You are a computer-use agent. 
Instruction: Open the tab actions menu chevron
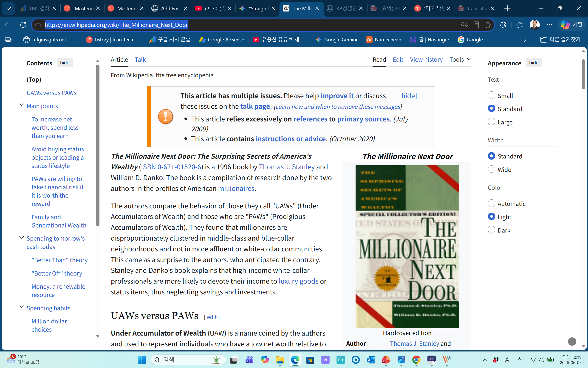coord(8,9)
